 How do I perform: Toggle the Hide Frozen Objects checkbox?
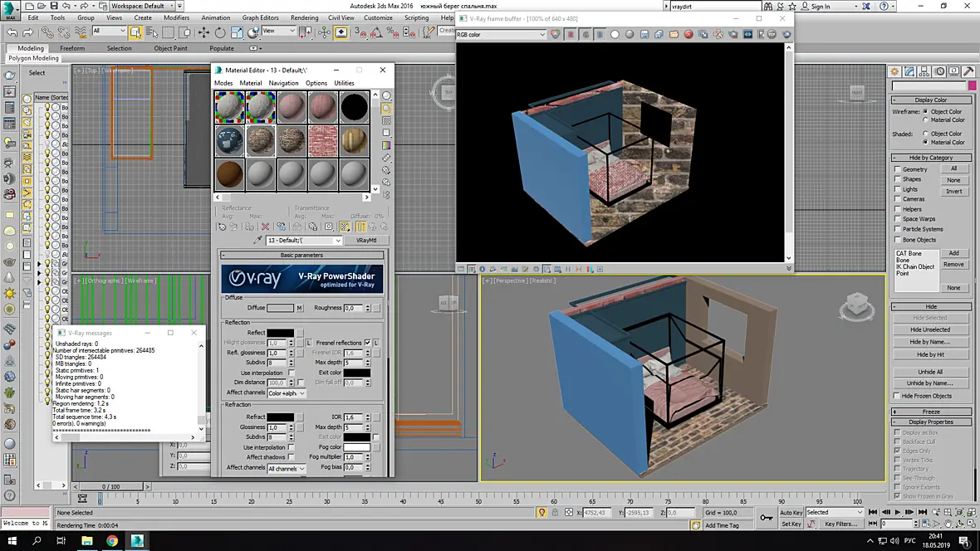[x=898, y=396]
